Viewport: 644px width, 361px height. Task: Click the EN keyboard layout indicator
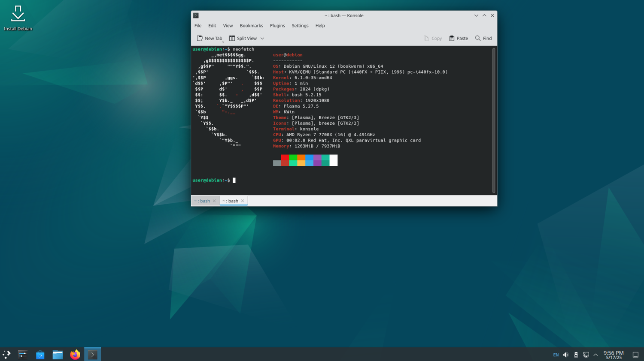click(x=556, y=355)
